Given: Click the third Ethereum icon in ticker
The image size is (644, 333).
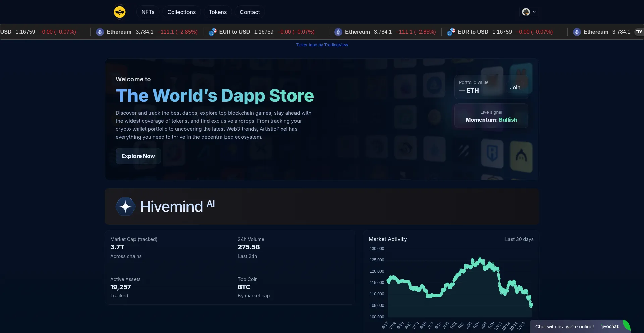Looking at the screenshot, I should pyautogui.click(x=577, y=32).
